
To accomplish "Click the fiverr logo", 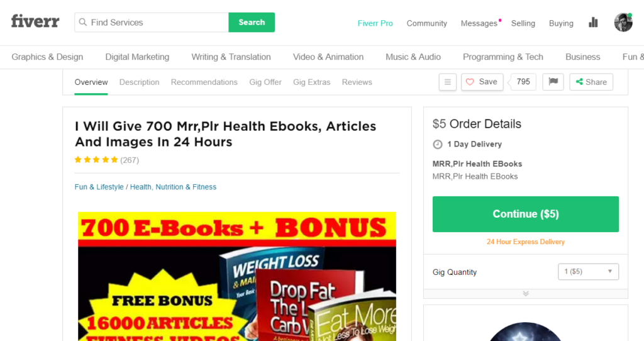I will [x=35, y=21].
